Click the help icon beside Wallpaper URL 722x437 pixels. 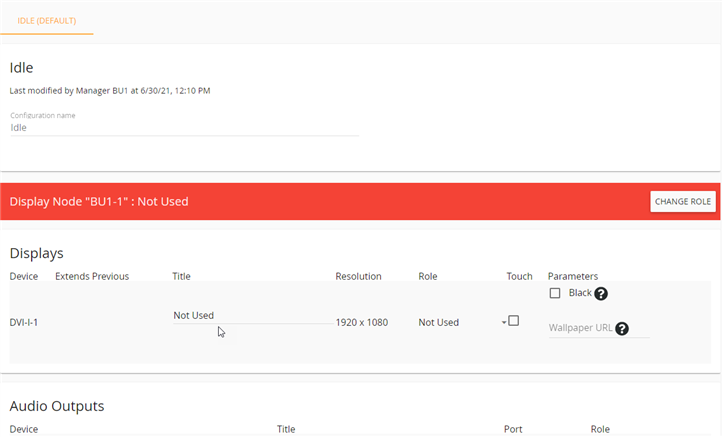[x=622, y=328]
